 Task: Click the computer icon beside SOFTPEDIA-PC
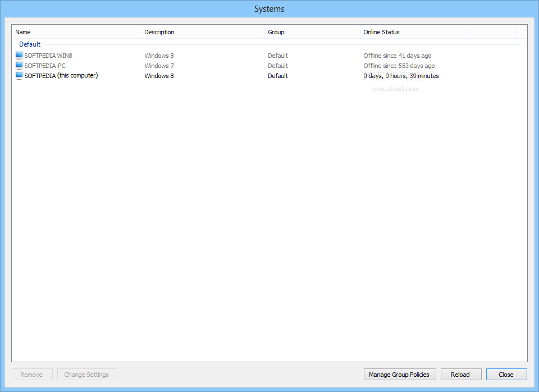pos(19,65)
